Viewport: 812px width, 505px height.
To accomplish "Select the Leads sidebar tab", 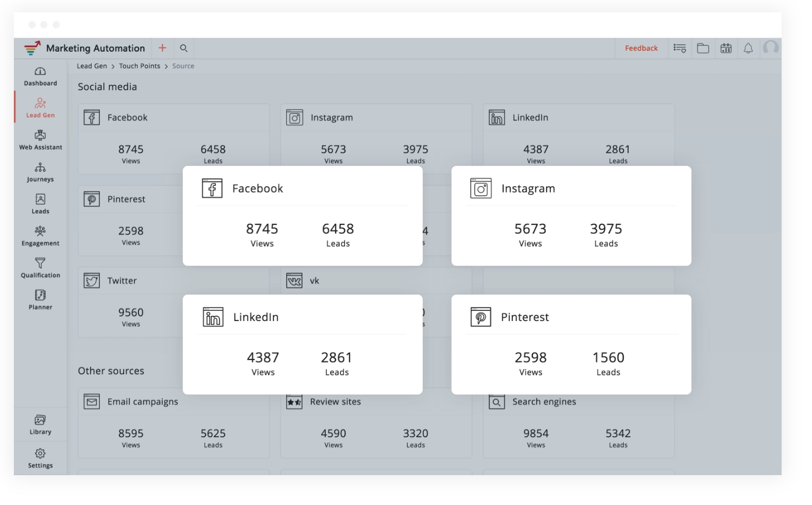I will (x=40, y=204).
